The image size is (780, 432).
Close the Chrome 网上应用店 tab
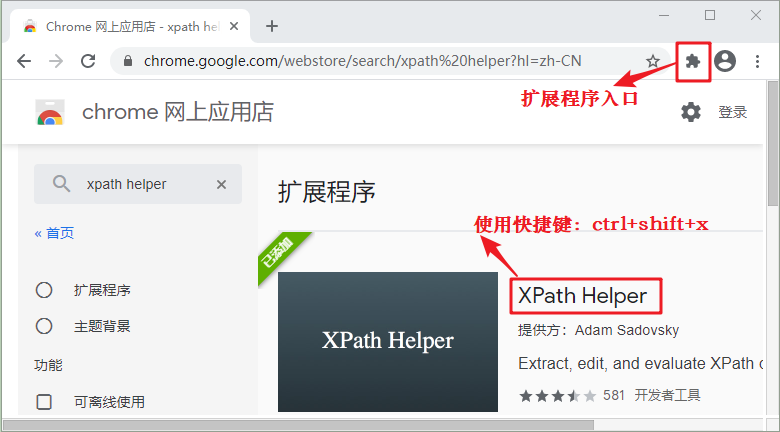click(235, 26)
